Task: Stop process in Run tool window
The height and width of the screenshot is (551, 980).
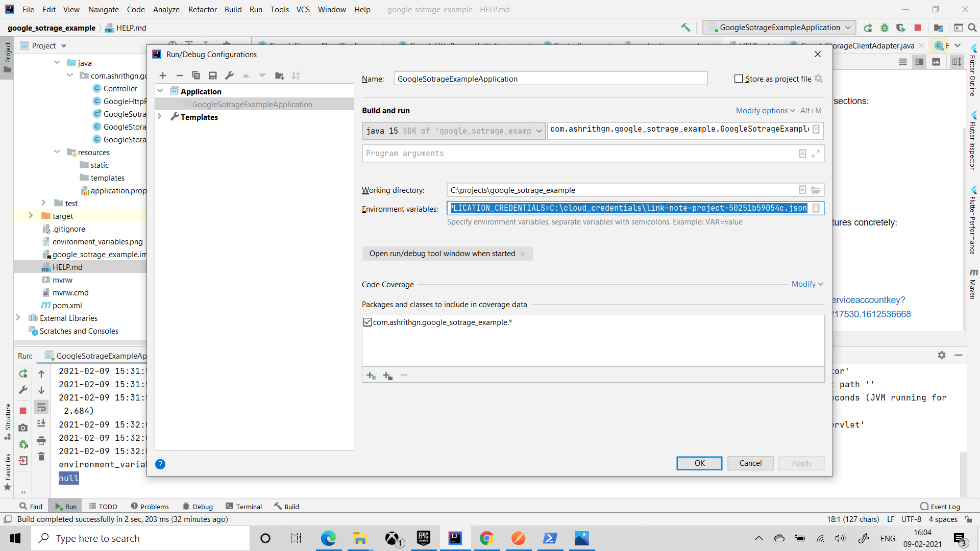Action: pos(23,411)
